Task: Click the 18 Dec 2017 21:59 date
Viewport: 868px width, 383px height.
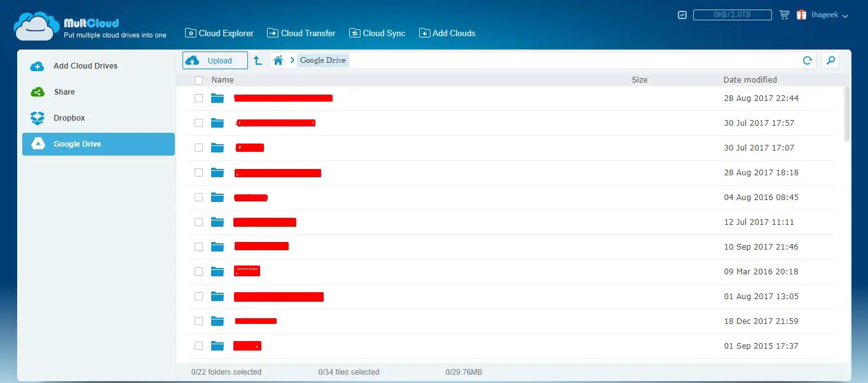Action: point(761,321)
